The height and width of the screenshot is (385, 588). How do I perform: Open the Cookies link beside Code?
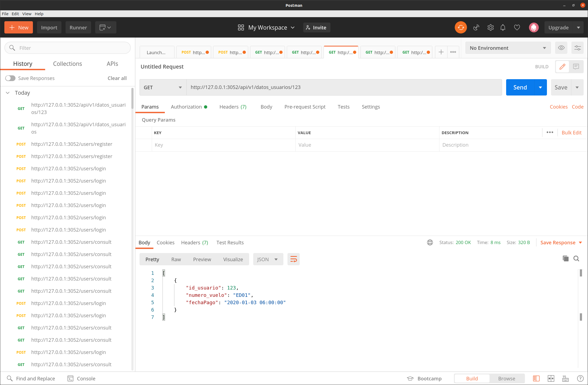(x=558, y=107)
